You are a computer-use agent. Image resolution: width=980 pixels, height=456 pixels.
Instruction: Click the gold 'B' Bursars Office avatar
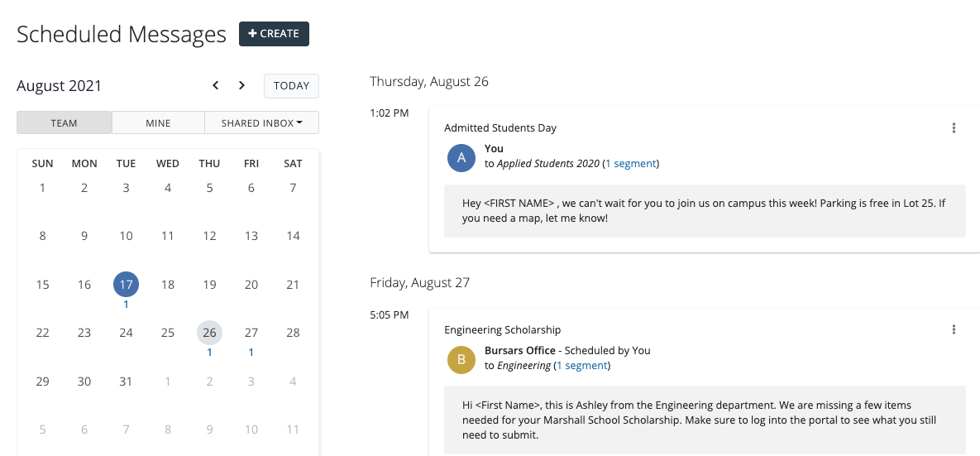pos(461,359)
